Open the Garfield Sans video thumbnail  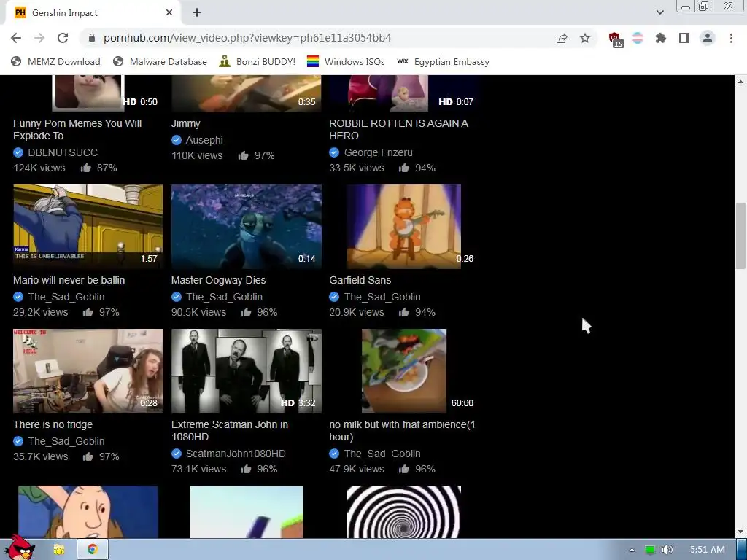(x=404, y=227)
